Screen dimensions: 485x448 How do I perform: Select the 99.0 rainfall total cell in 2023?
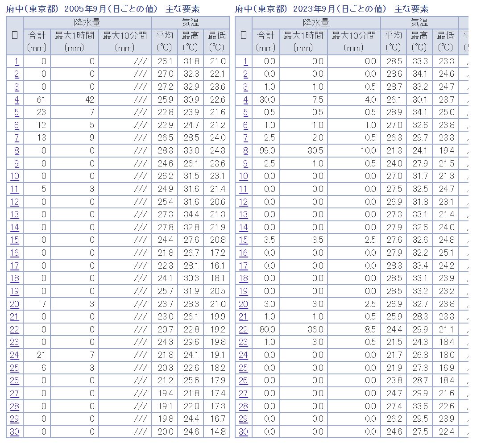pyautogui.click(x=265, y=151)
